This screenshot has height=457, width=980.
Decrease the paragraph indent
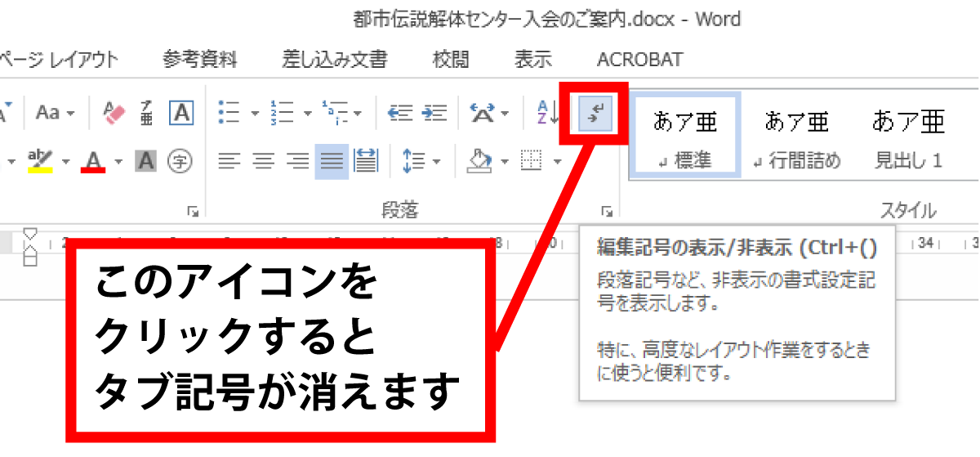coord(400,113)
